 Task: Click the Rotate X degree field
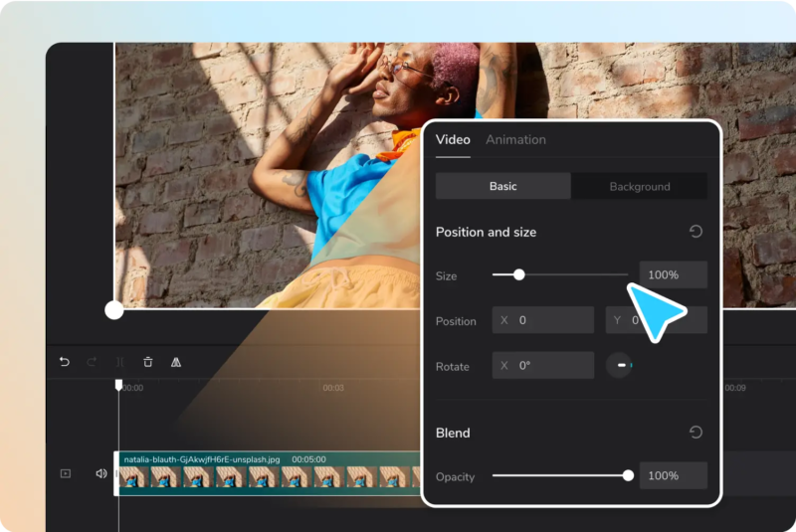click(x=543, y=366)
